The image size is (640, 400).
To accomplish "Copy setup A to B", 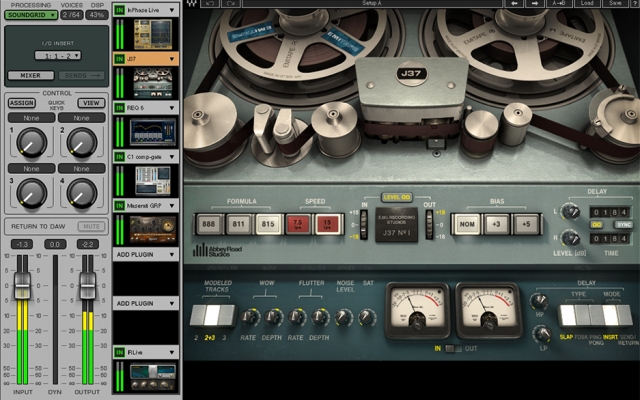I will tap(559, 3).
